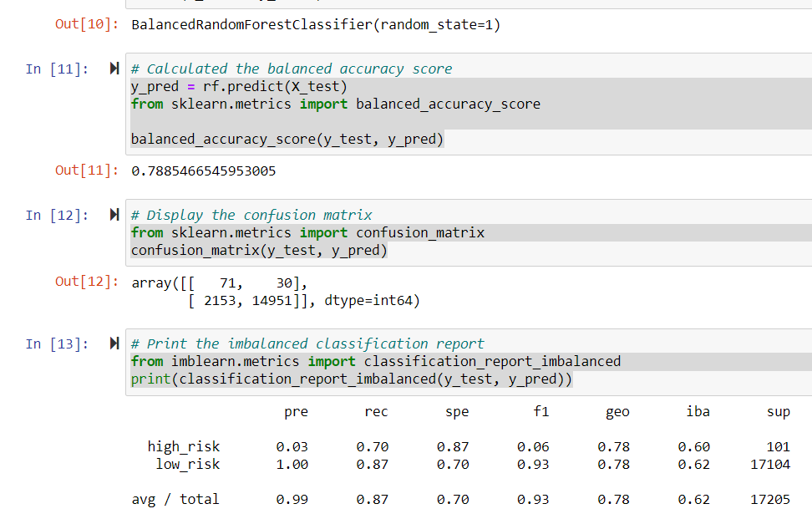This screenshot has height=519, width=812.
Task: Click high_risk f1 value 0.06
Action: (x=533, y=446)
